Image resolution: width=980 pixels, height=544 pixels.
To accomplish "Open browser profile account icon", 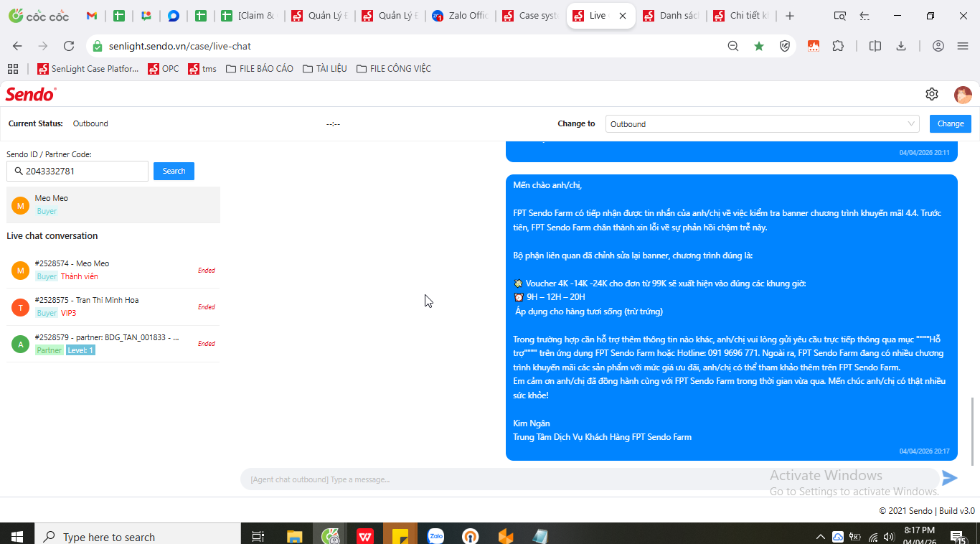I will pyautogui.click(x=938, y=46).
